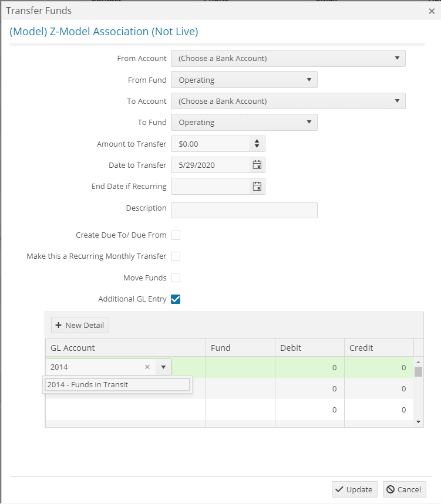Close the Transfer Funds dialog
Image resolution: width=441 pixels, height=504 pixels.
click(x=432, y=11)
